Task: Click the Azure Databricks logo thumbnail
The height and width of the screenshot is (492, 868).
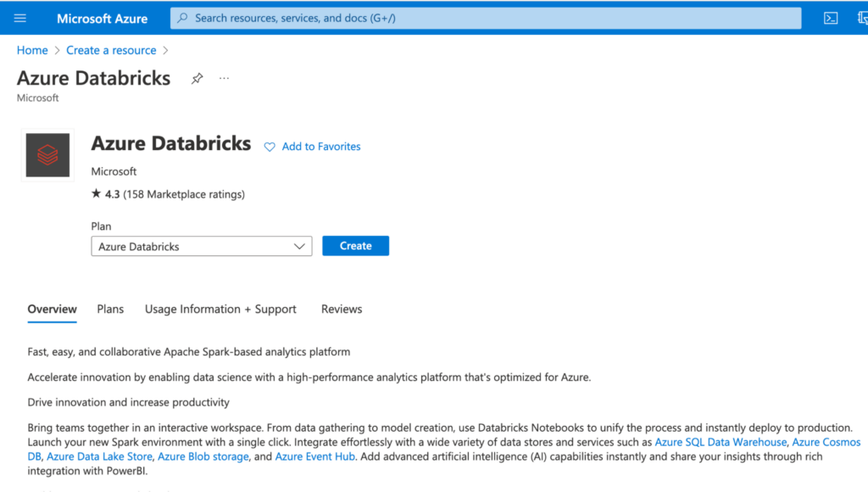Action: pos(47,155)
